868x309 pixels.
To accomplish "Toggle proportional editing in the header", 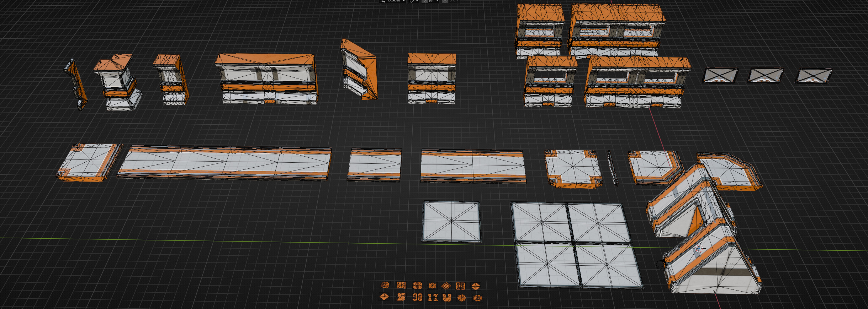I will click(x=445, y=1).
